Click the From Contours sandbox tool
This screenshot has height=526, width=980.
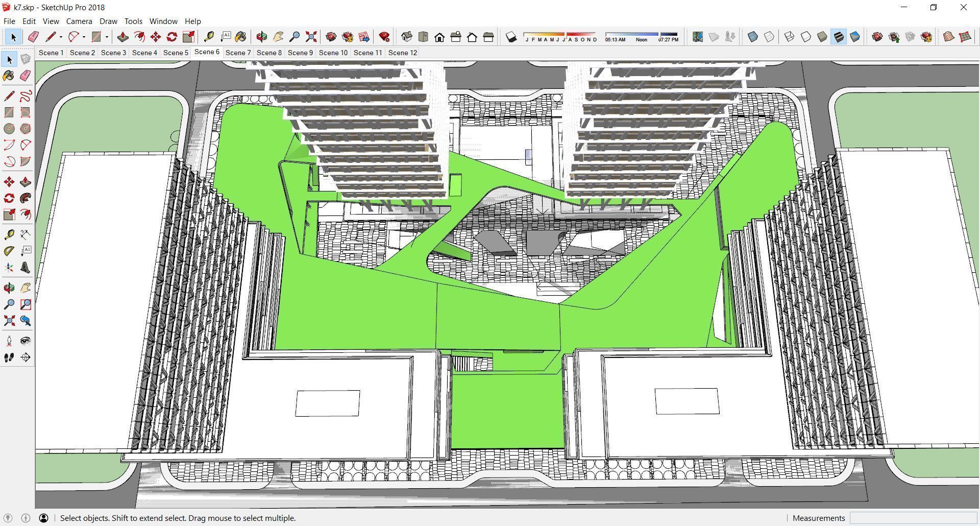[949, 37]
